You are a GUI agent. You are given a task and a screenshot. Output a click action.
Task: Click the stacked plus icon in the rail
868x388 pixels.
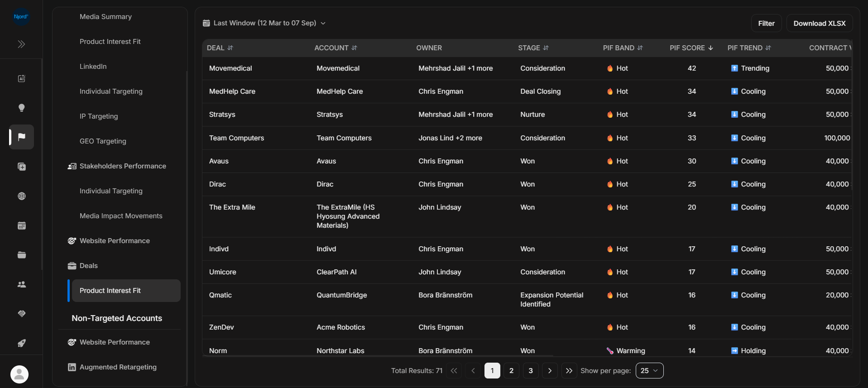tap(21, 167)
